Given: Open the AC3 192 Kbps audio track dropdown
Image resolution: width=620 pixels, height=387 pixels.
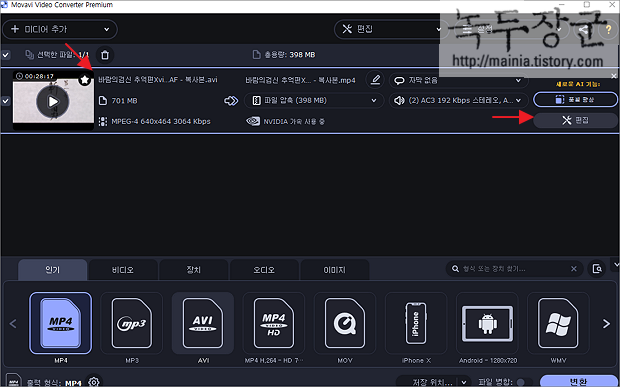Looking at the screenshot, I should [459, 100].
